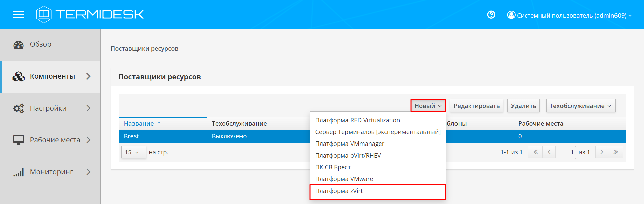Click the page number input field

click(x=569, y=152)
